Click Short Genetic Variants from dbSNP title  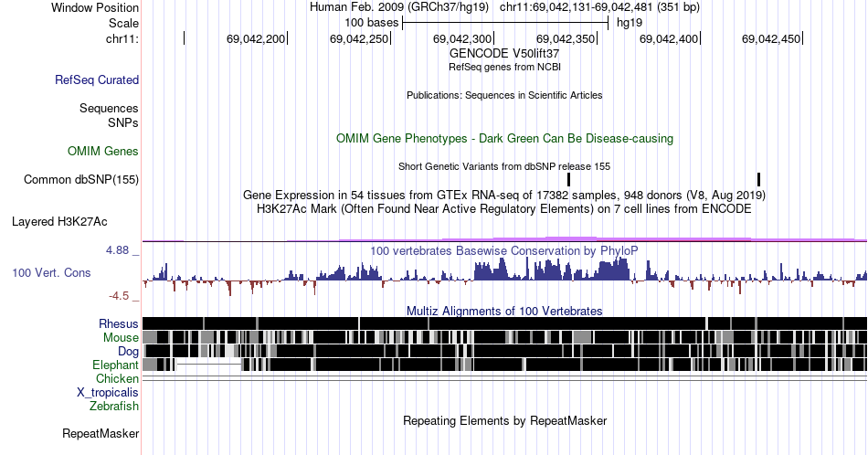(504, 166)
